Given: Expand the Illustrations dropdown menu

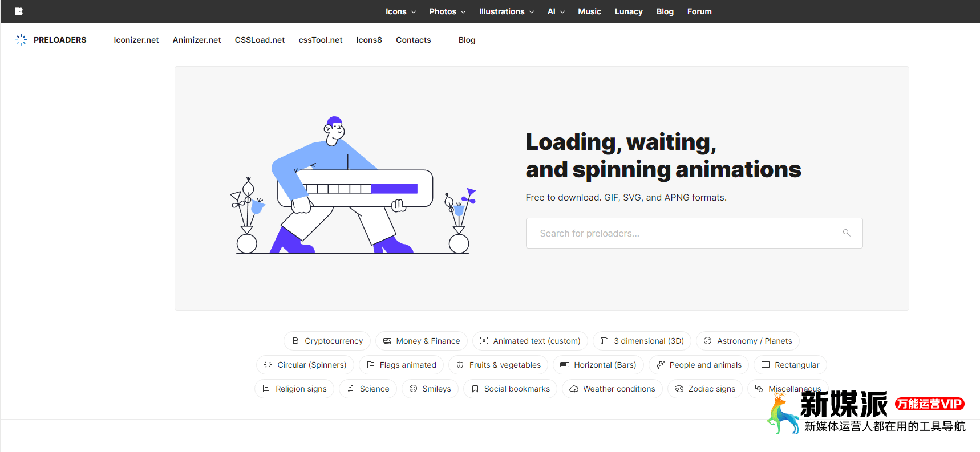Looking at the screenshot, I should [x=507, y=11].
